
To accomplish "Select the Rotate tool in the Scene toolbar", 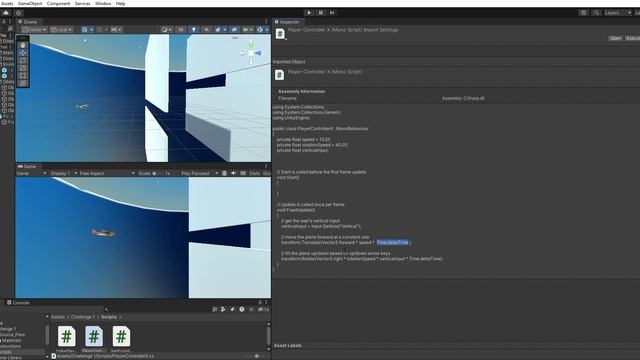I will click(x=23, y=60).
